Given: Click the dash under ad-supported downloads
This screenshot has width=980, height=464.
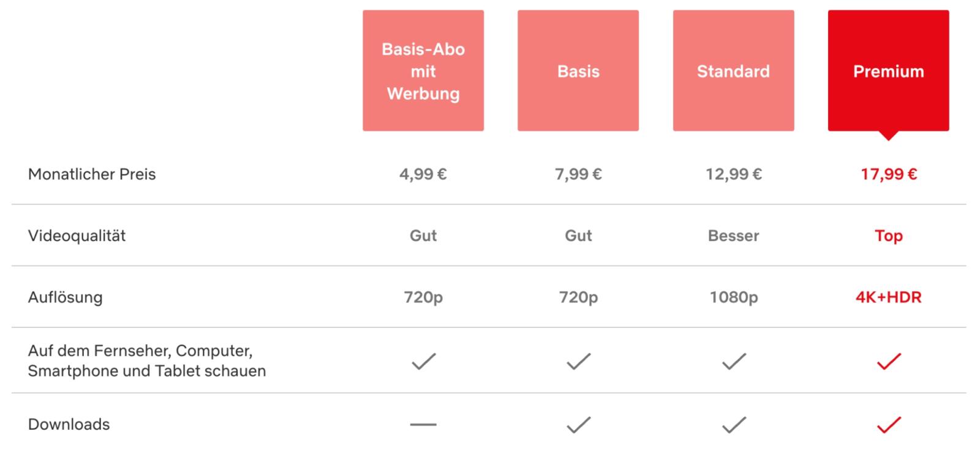Looking at the screenshot, I should coord(423,424).
